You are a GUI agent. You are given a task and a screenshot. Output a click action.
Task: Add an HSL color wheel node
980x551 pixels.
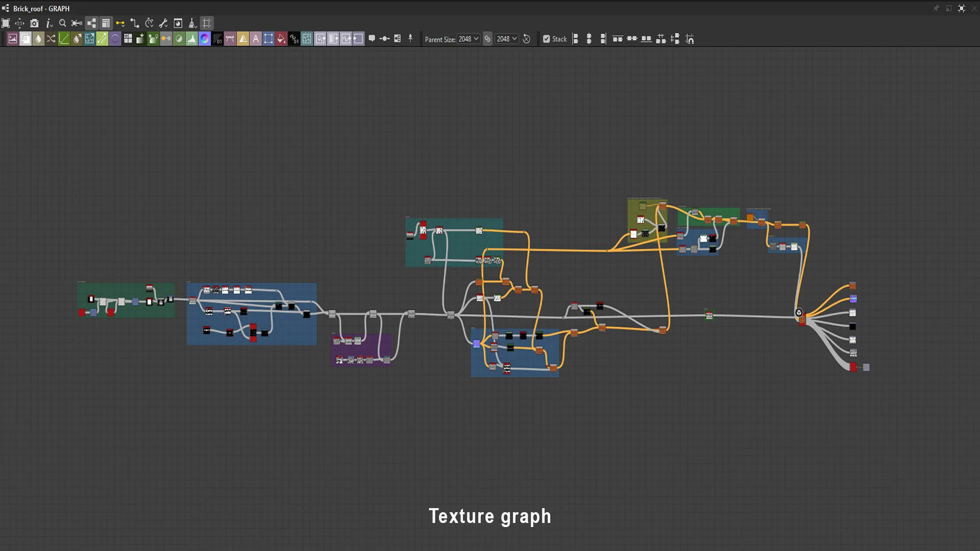click(x=205, y=39)
